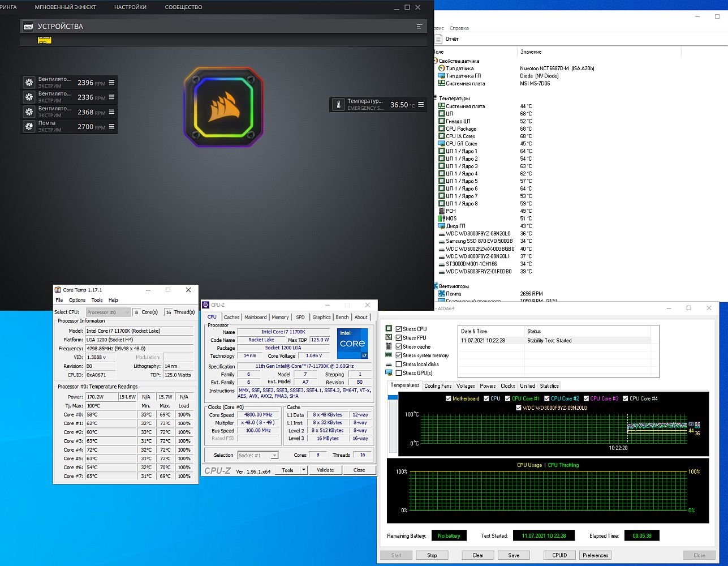This screenshot has height=566, width=728.
Task: Click the Corsair RGB pump logo
Action: coord(223,105)
